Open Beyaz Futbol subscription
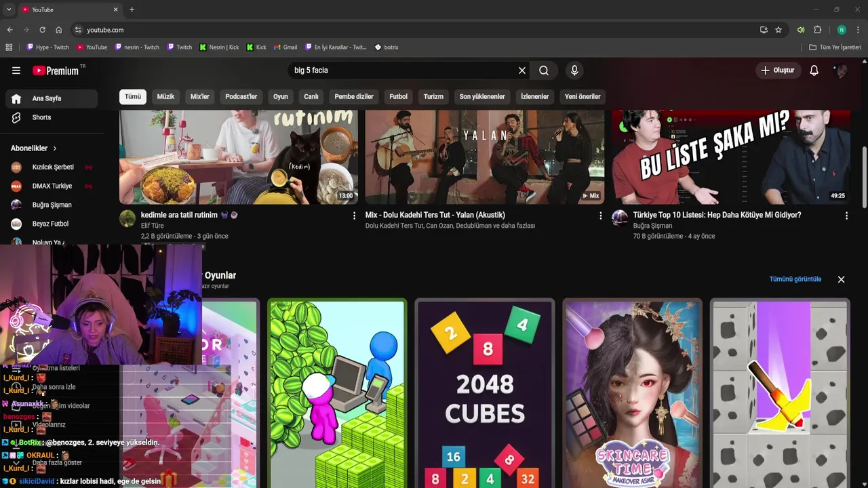Image resolution: width=868 pixels, height=488 pixels. coord(52,224)
